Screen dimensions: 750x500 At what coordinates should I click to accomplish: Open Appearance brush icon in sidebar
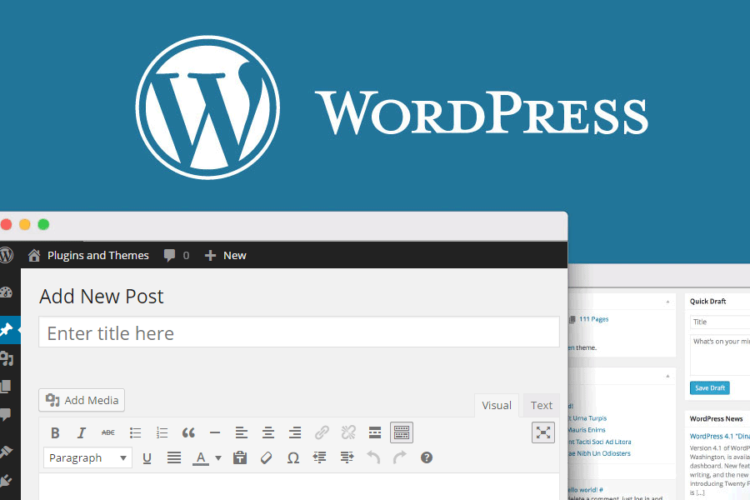click(x=6, y=451)
